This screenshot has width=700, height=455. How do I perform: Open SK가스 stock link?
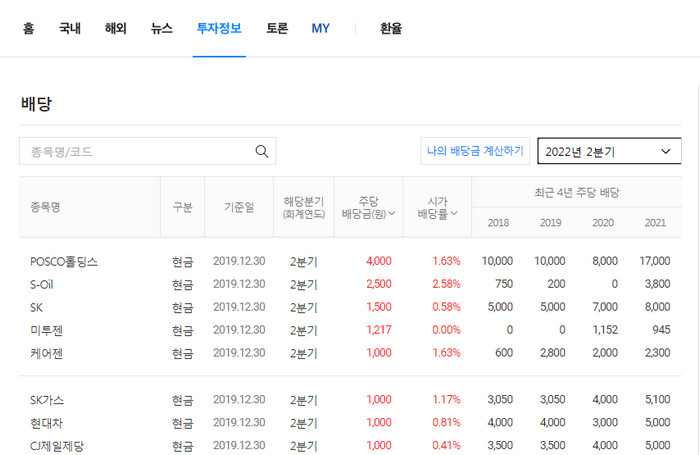pyautogui.click(x=47, y=400)
